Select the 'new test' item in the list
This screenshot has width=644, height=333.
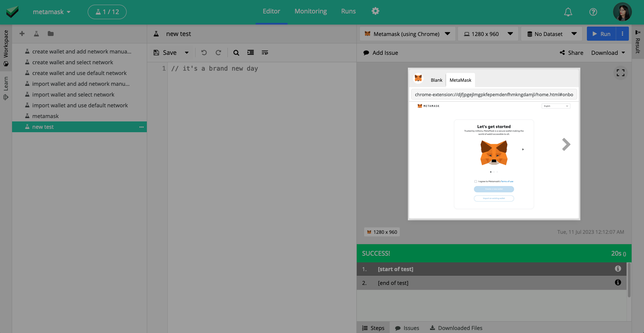[79, 127]
